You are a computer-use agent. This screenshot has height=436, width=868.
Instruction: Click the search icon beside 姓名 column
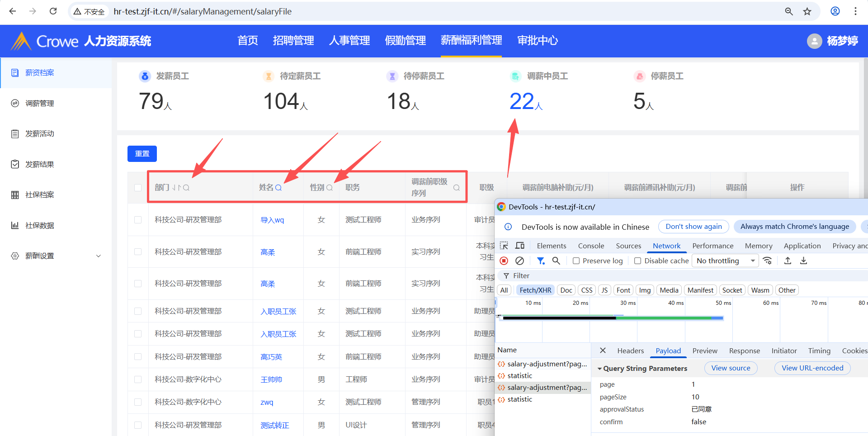pyautogui.click(x=278, y=188)
